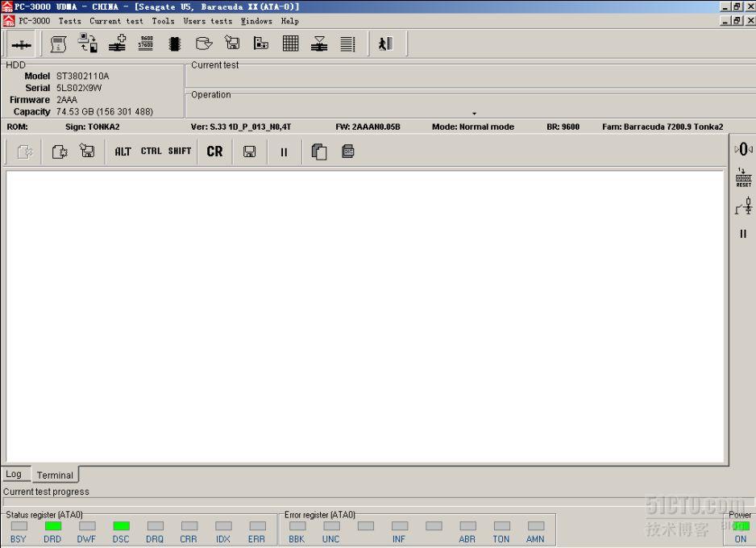Viewport: 756px width, 548px height.
Task: Click the green DRD status indicator
Action: point(53,525)
